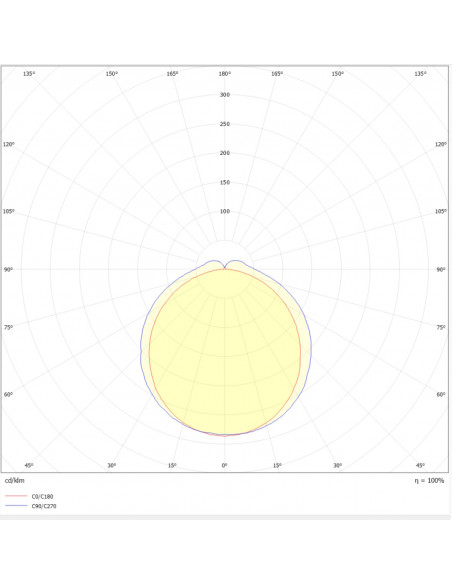
Task: Click the right-side 45° angle label
Action: click(420, 465)
